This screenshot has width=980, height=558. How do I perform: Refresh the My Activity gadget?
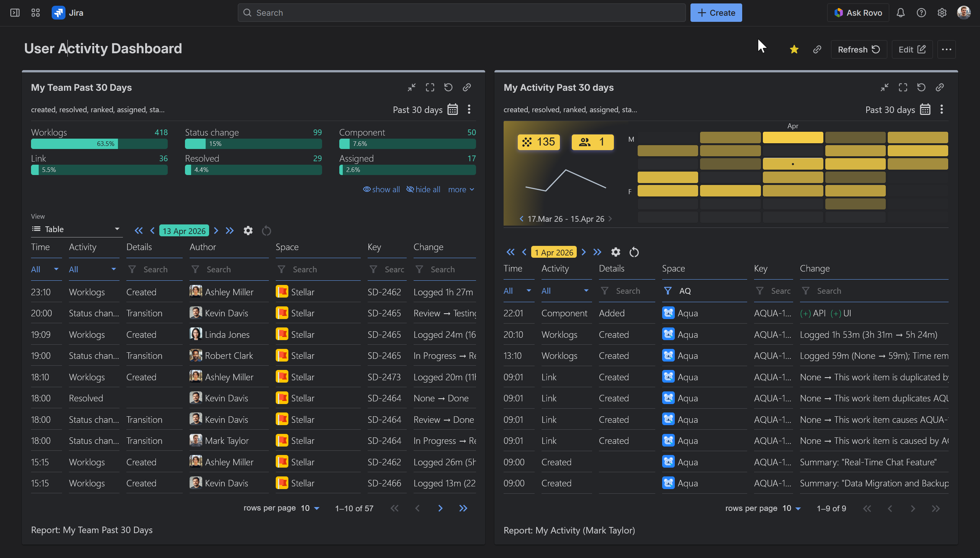921,87
